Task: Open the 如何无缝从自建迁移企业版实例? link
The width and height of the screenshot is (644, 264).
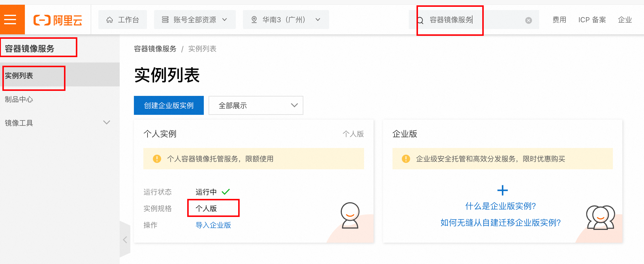Action: (x=501, y=223)
